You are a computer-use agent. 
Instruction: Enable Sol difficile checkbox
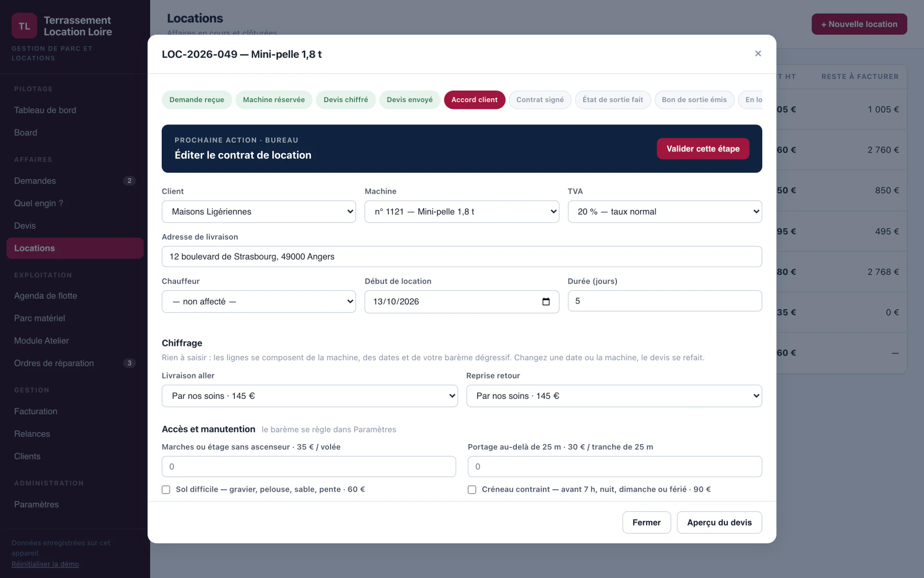tap(166, 490)
